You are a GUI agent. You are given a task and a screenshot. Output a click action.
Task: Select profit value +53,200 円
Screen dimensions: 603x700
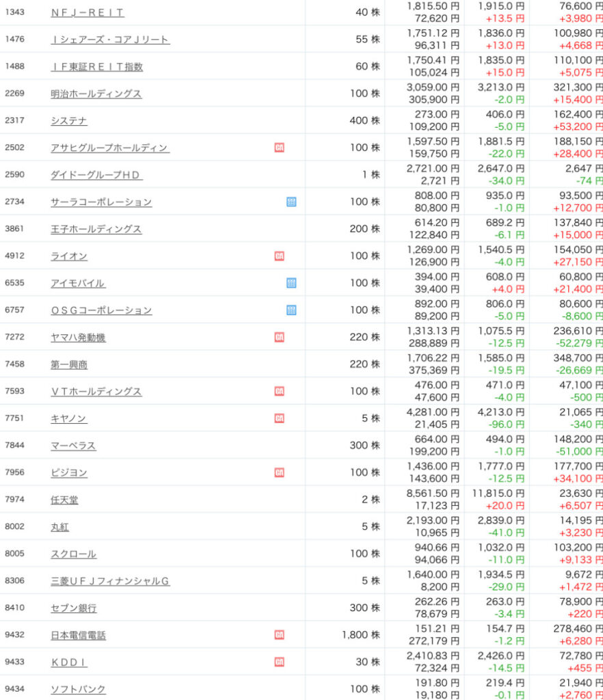(x=578, y=126)
